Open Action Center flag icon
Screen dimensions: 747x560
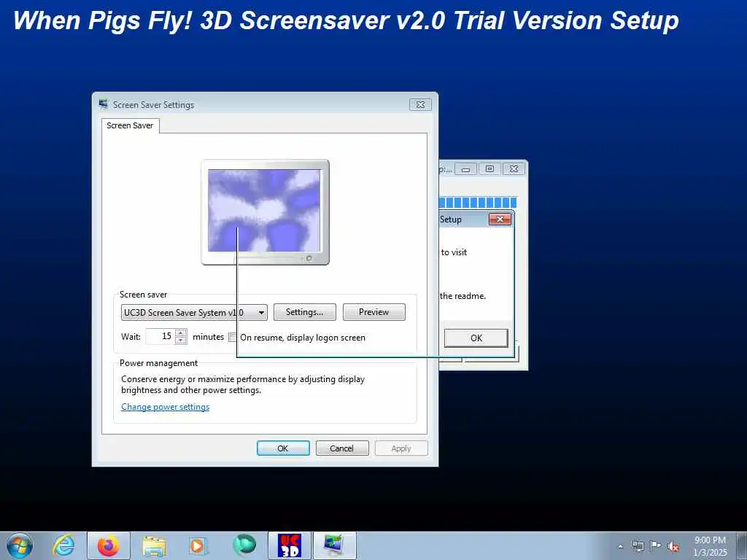pos(656,545)
